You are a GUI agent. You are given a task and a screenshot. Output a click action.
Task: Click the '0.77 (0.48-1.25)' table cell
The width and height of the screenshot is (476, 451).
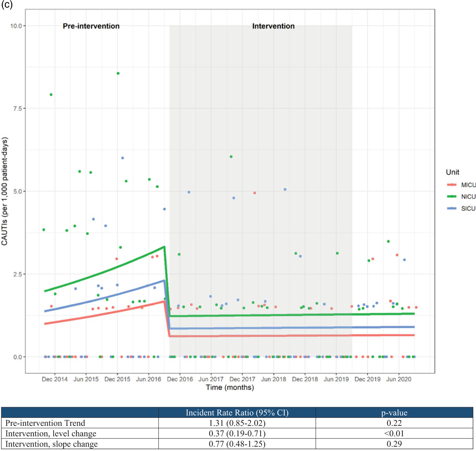(x=237, y=444)
